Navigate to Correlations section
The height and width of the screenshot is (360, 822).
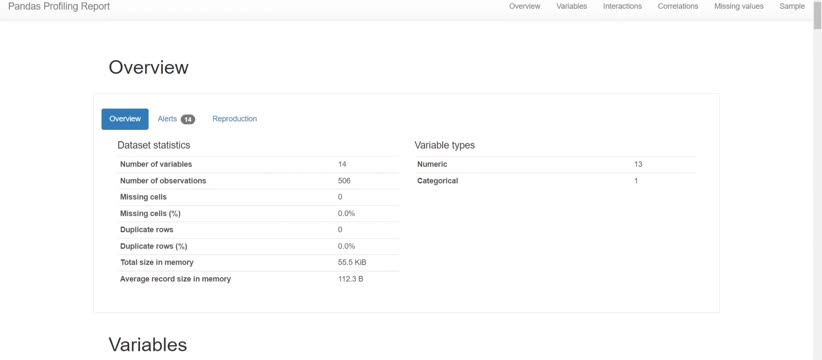point(678,6)
